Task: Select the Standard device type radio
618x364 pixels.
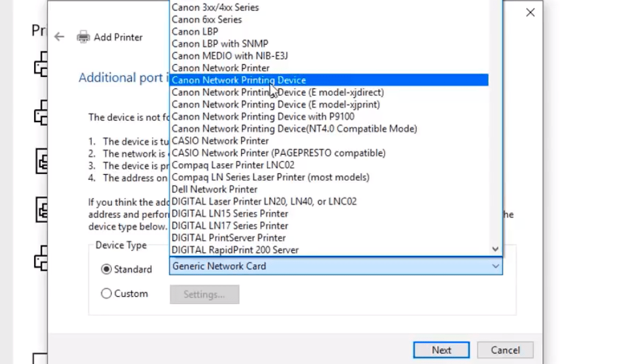Action: click(x=106, y=269)
